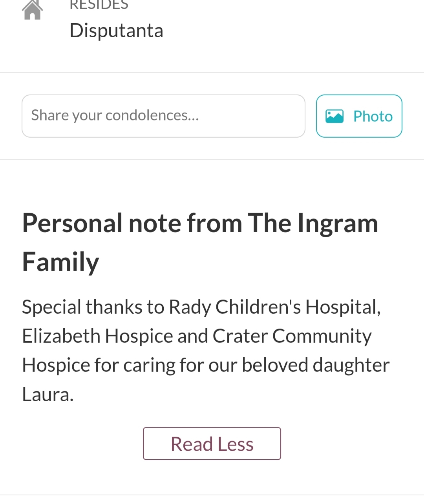This screenshot has width=424, height=504.
Task: Tap the gray house Resides icon
Action: [32, 9]
